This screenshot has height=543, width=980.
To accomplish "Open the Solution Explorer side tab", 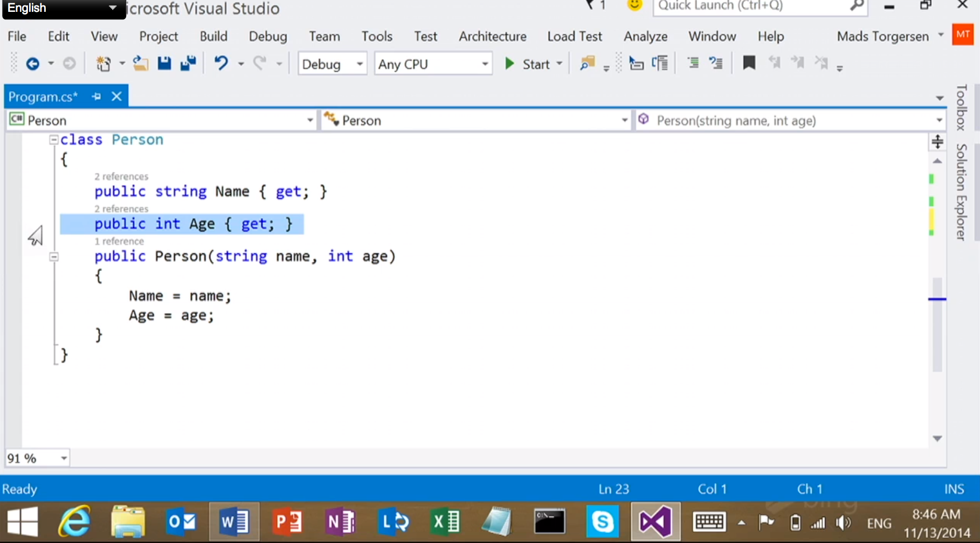I will [x=961, y=192].
